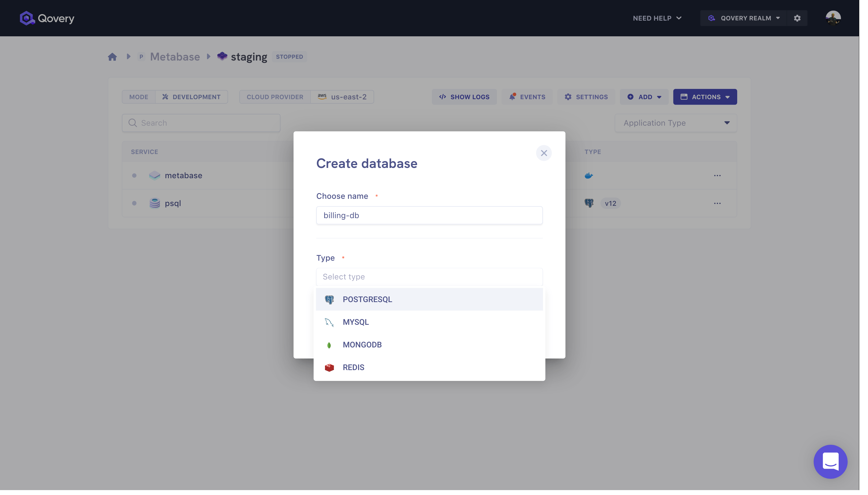The height and width of the screenshot is (495, 868).
Task: Click the AWS us-east-2 cloud provider badge
Action: [342, 97]
